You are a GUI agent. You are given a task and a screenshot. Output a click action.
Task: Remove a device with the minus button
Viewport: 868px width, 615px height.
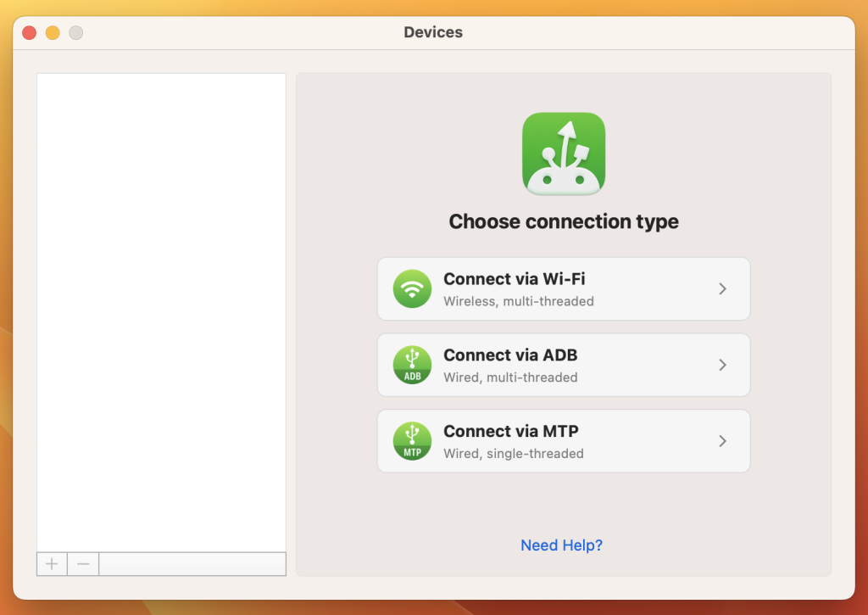[83, 563]
